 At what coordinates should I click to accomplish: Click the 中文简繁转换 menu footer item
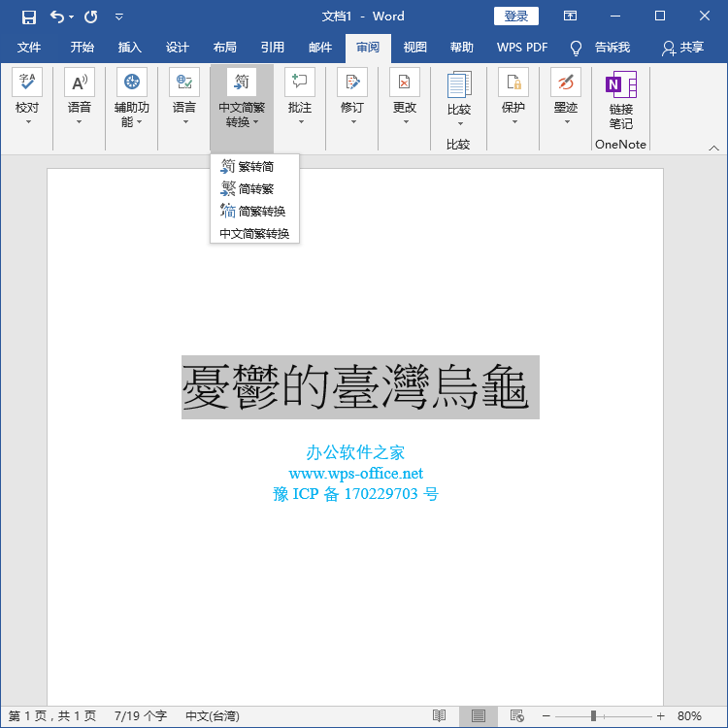pos(254,233)
